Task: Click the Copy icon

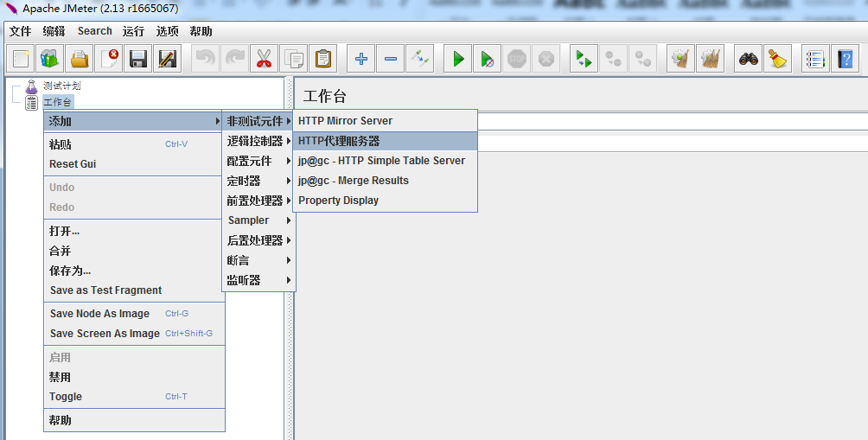Action: pos(293,59)
